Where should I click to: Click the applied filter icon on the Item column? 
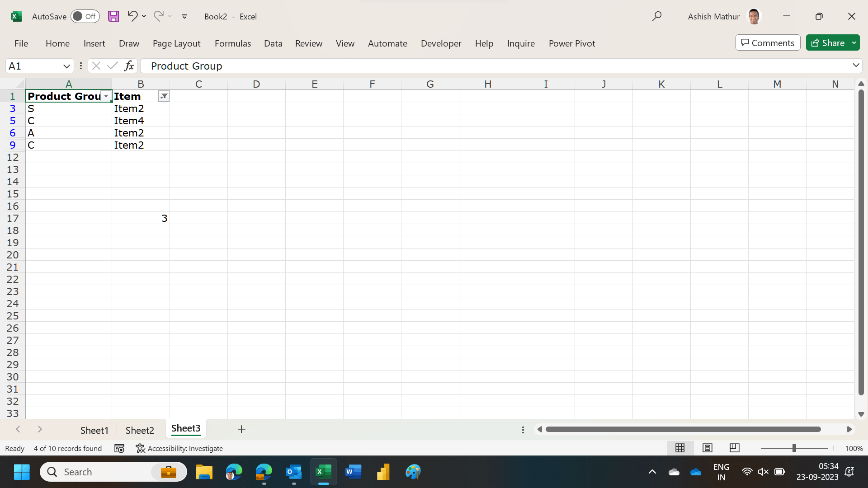(x=164, y=96)
